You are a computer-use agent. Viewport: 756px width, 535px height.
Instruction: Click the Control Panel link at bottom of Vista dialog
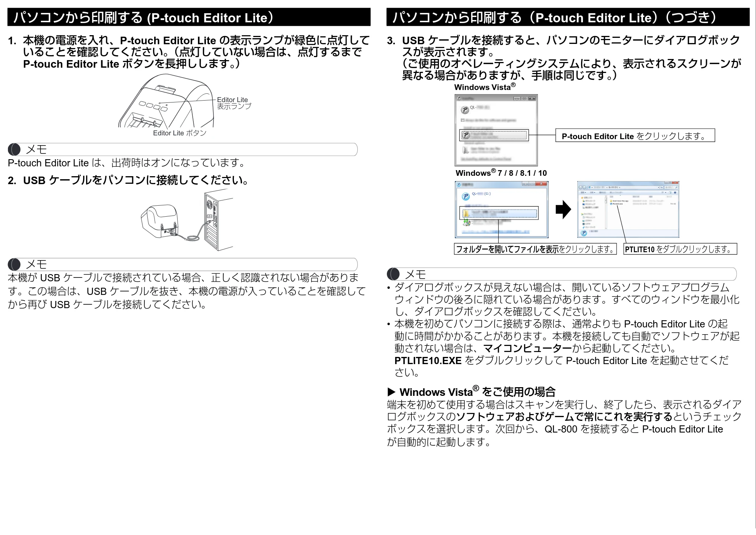(486, 159)
